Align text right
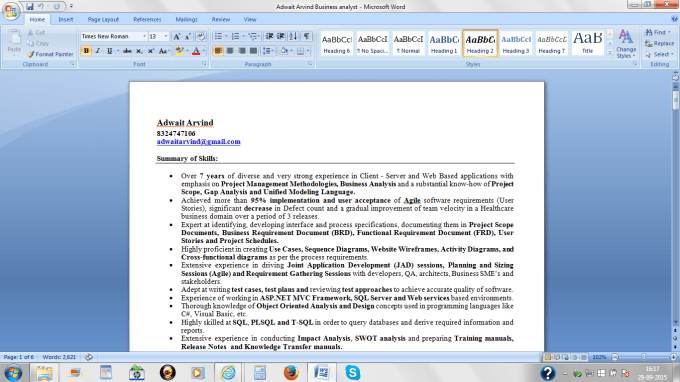 (242, 51)
